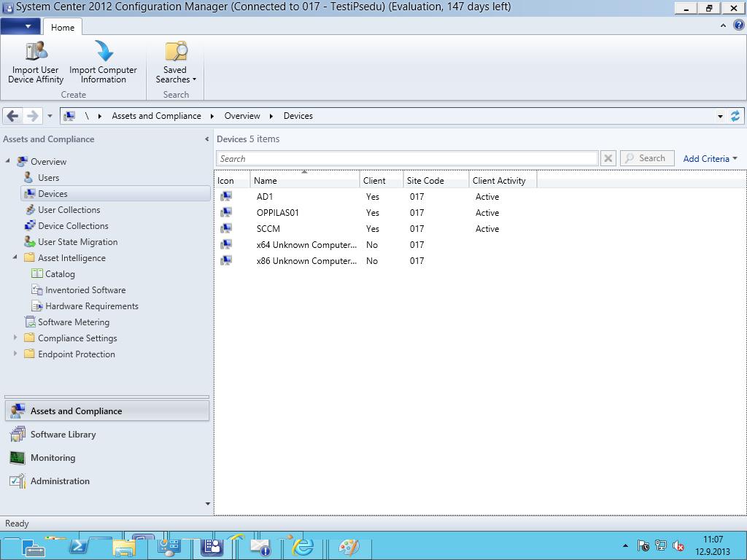Sort by the Client column header

381,181
